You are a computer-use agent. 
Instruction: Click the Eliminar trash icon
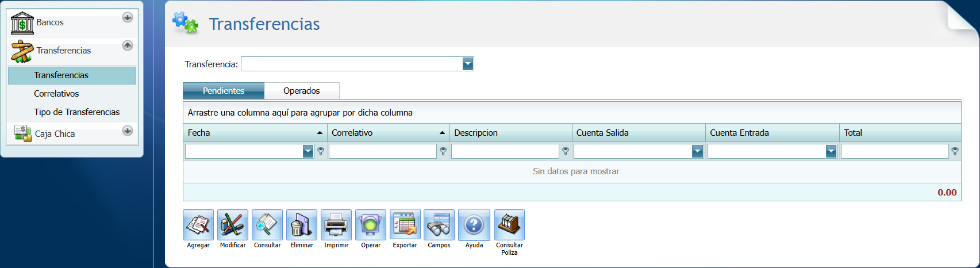(x=302, y=224)
